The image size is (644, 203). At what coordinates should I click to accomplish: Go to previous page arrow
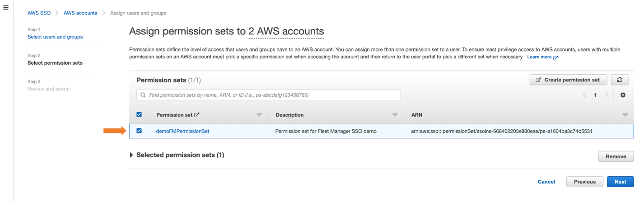pos(584,95)
